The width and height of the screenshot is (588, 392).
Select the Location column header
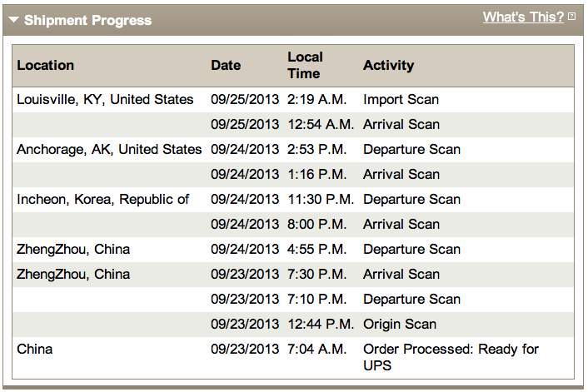point(45,65)
